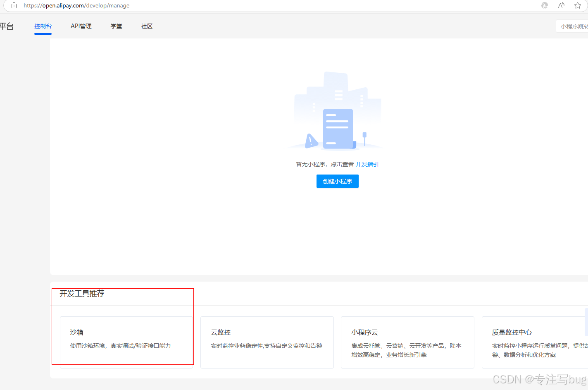Switch to 控制台 tab
The width and height of the screenshot is (588, 390).
point(43,26)
